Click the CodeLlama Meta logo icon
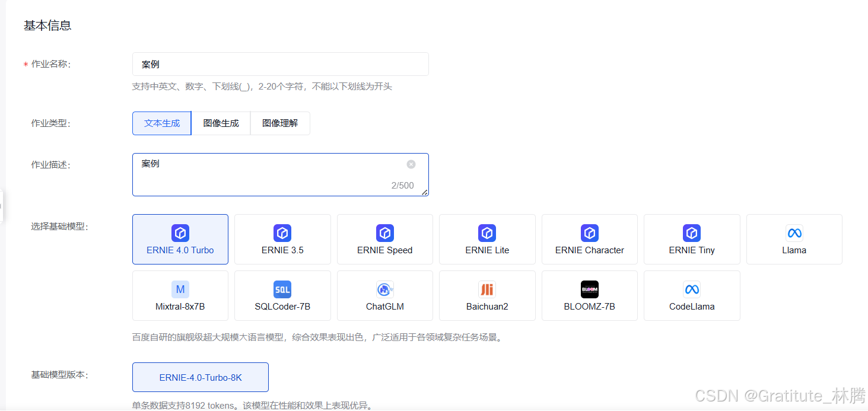The image size is (868, 411). pyautogui.click(x=692, y=289)
